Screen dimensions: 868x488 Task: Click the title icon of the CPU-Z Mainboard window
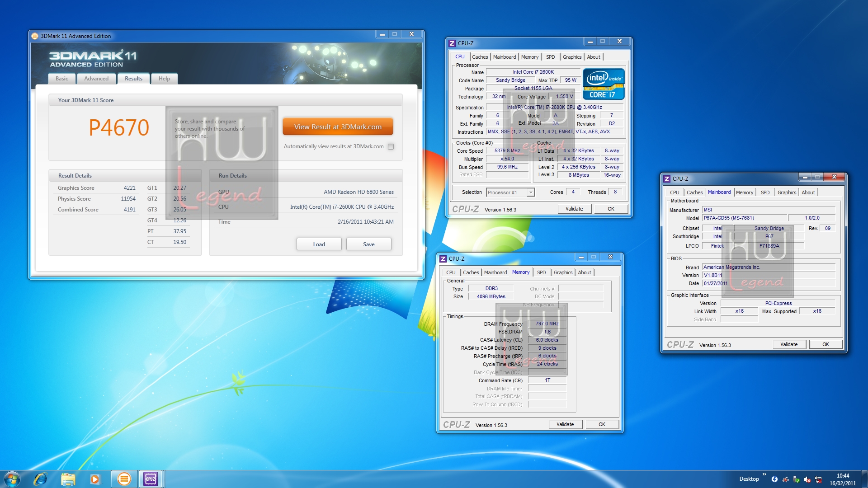click(666, 179)
